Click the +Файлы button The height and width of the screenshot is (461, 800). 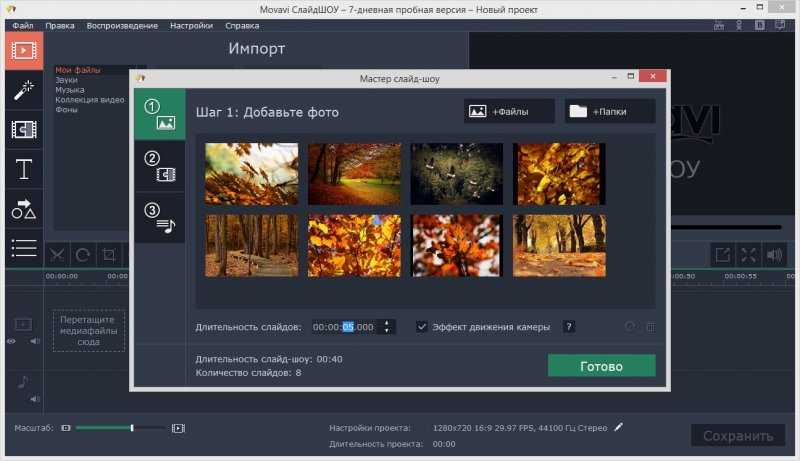point(509,111)
